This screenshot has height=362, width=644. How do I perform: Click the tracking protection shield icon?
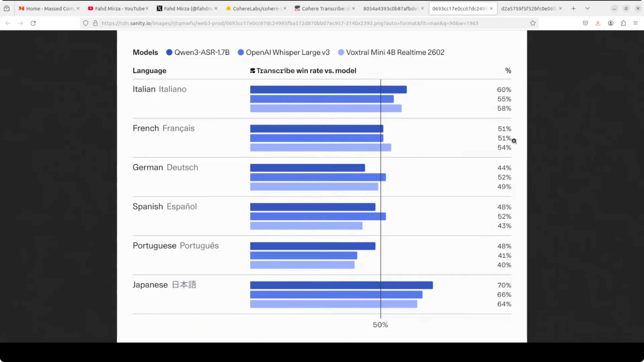click(x=86, y=23)
